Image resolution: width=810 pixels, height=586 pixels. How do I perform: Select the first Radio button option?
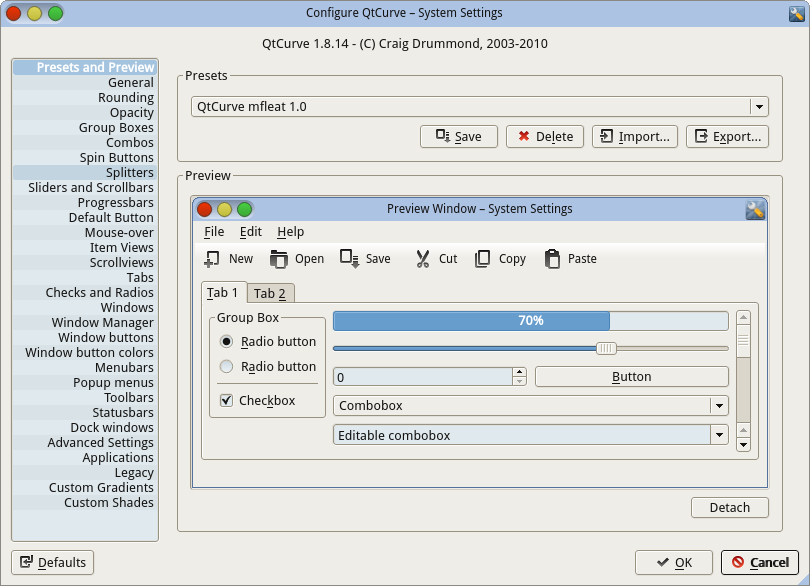tap(226, 342)
